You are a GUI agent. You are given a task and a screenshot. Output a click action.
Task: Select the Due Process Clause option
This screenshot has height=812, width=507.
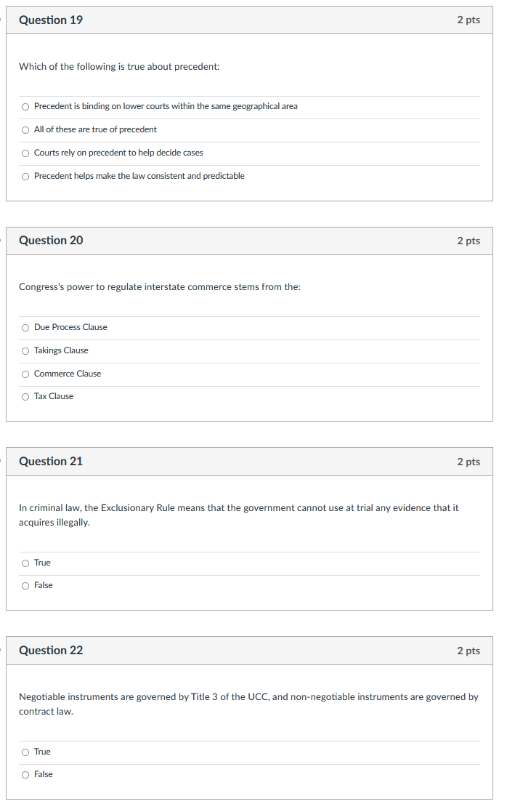(25, 327)
